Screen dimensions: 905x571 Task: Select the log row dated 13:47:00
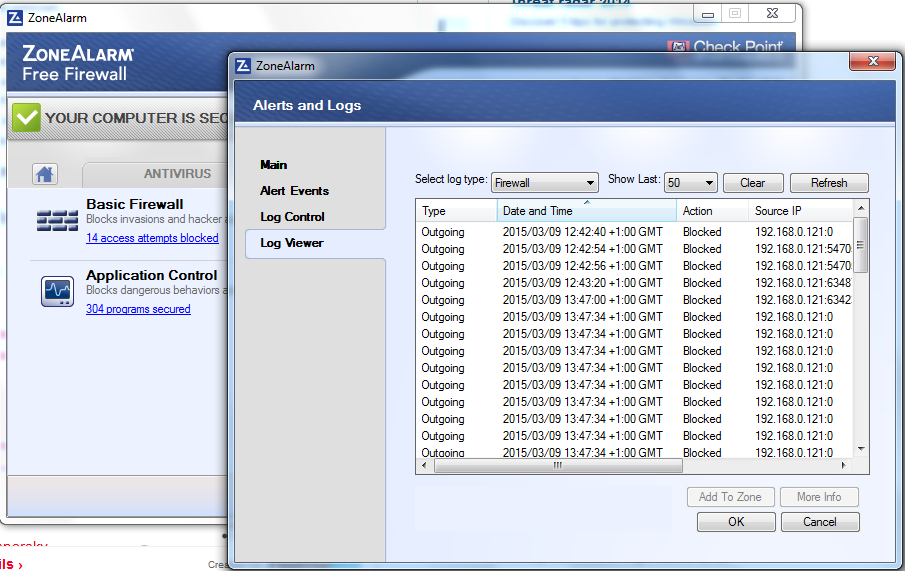(x=634, y=300)
